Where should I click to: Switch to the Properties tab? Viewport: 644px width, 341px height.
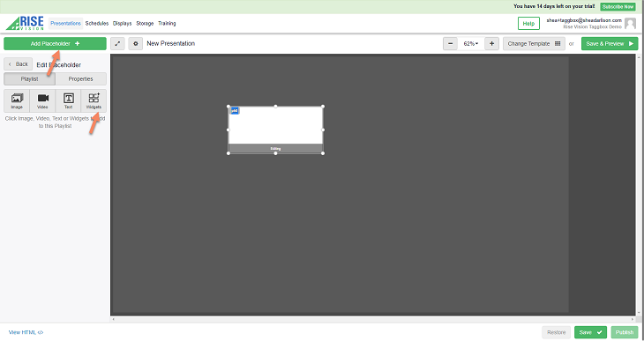pos(80,78)
